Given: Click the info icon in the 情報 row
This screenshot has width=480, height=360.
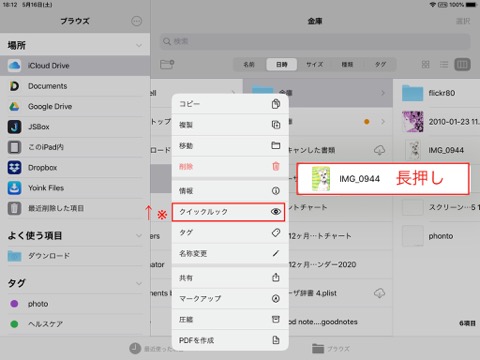Looking at the screenshot, I should [276, 191].
